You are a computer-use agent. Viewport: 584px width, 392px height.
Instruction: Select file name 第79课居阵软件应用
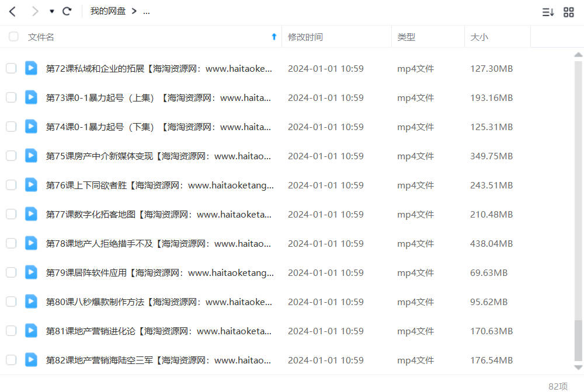160,272
